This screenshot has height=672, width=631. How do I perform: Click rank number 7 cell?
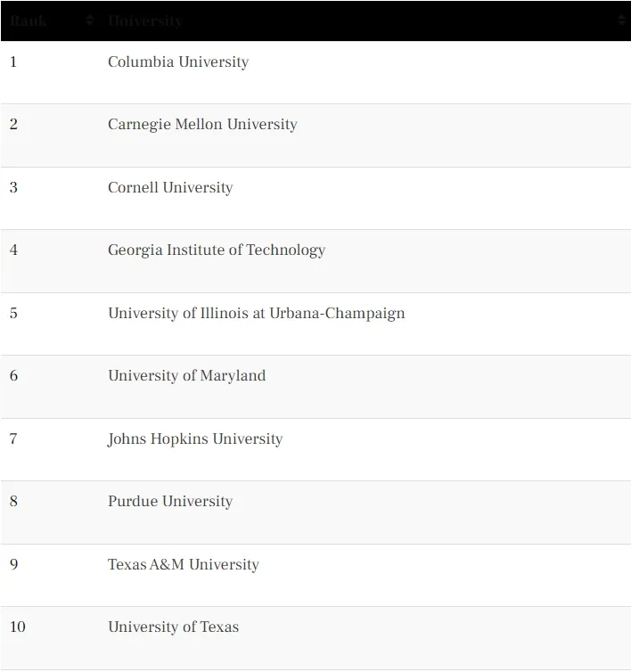click(x=13, y=438)
